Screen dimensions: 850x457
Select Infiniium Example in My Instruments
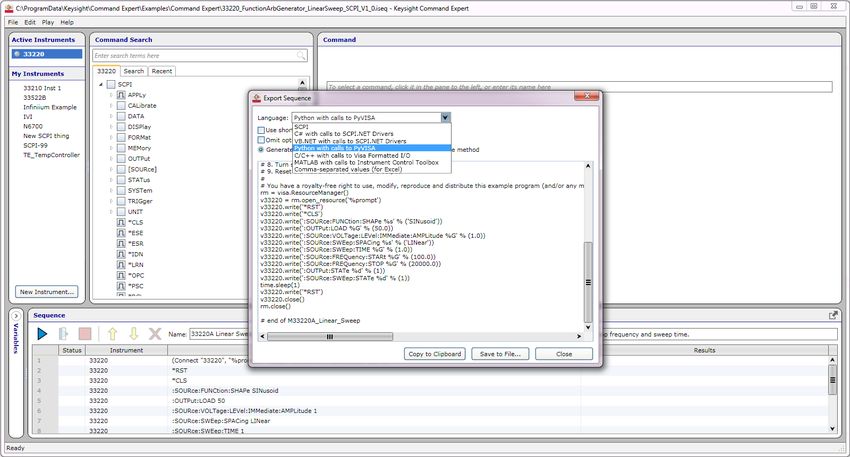coord(50,107)
